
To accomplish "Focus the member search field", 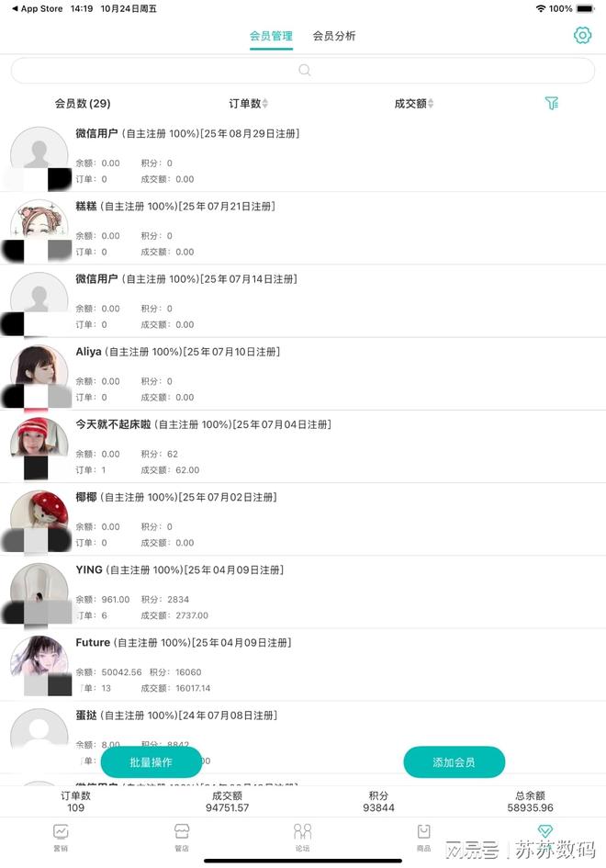I will tap(303, 71).
